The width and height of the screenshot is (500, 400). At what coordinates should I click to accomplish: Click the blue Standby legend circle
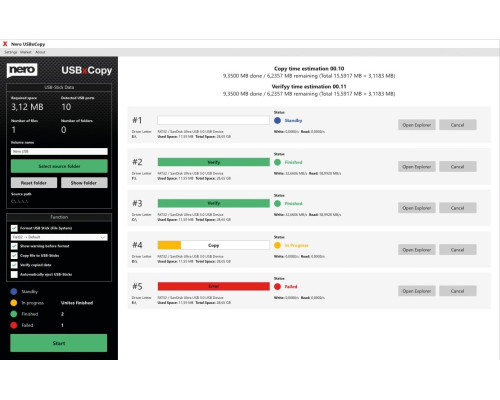click(x=14, y=292)
